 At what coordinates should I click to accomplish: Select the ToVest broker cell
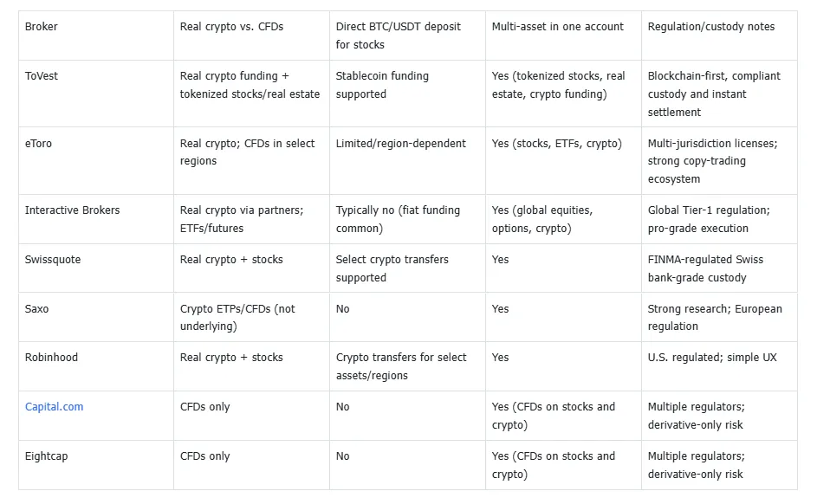[x=42, y=76]
